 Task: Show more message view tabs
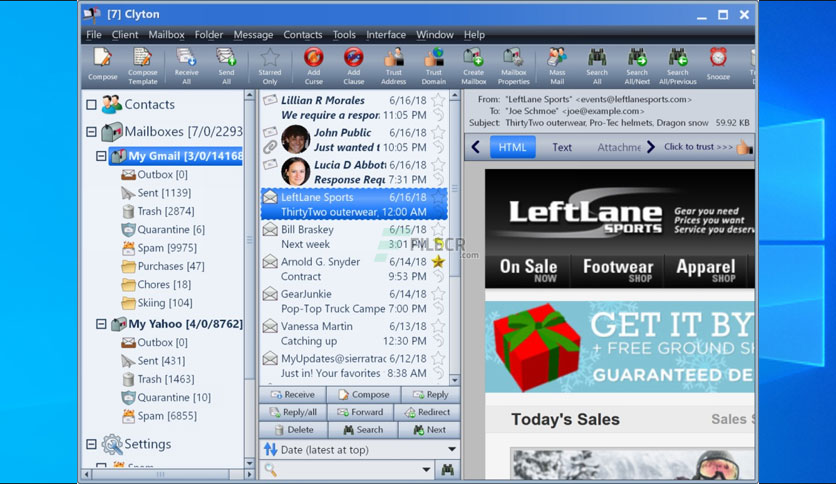point(650,147)
